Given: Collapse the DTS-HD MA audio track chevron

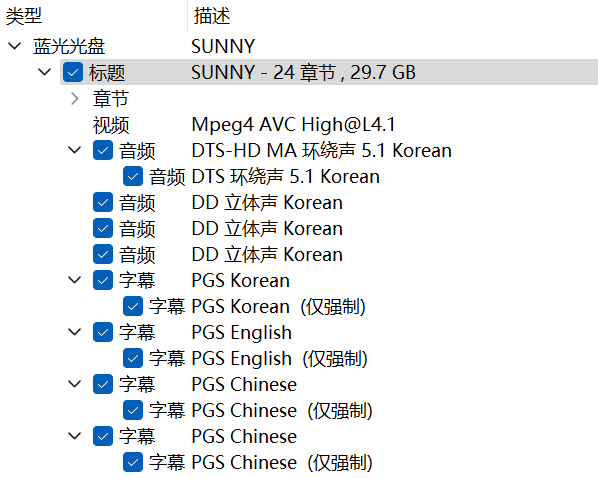Looking at the screenshot, I should pos(74,150).
